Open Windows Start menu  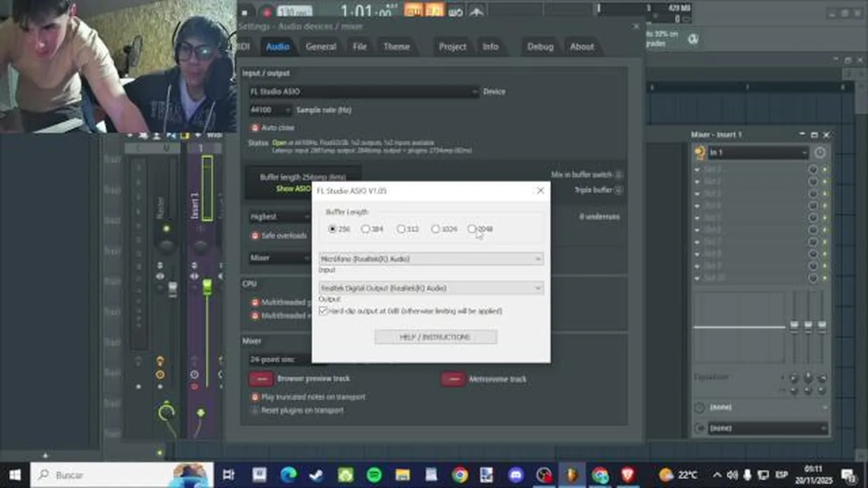pos(14,475)
